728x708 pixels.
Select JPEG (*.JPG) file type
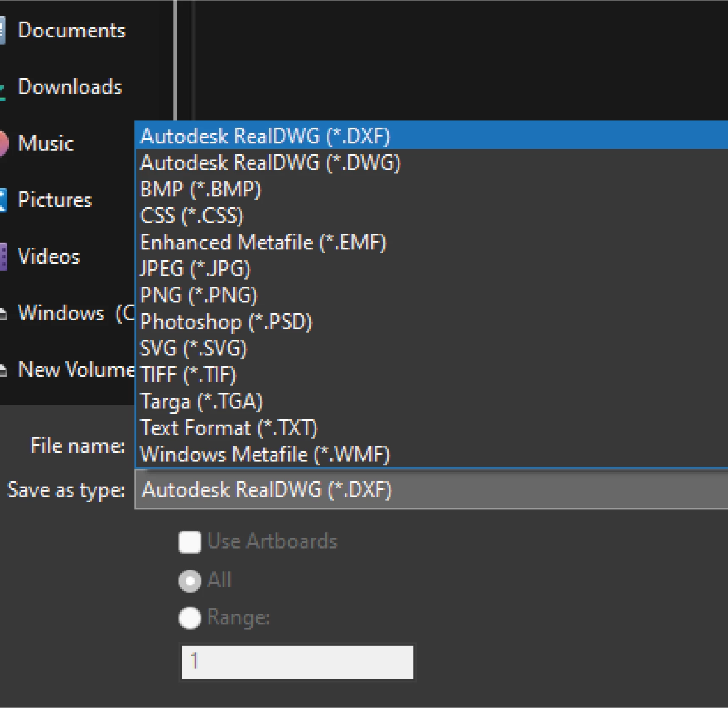click(432, 269)
